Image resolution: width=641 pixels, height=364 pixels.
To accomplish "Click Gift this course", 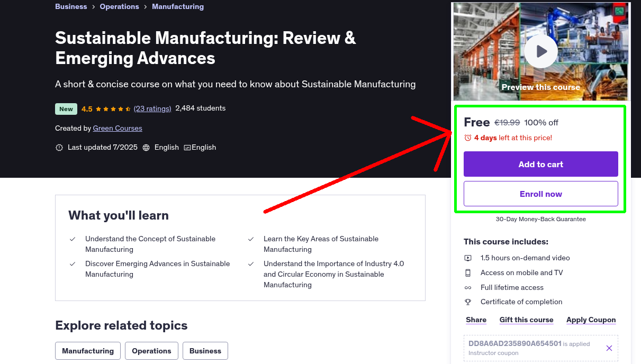I will (x=526, y=320).
